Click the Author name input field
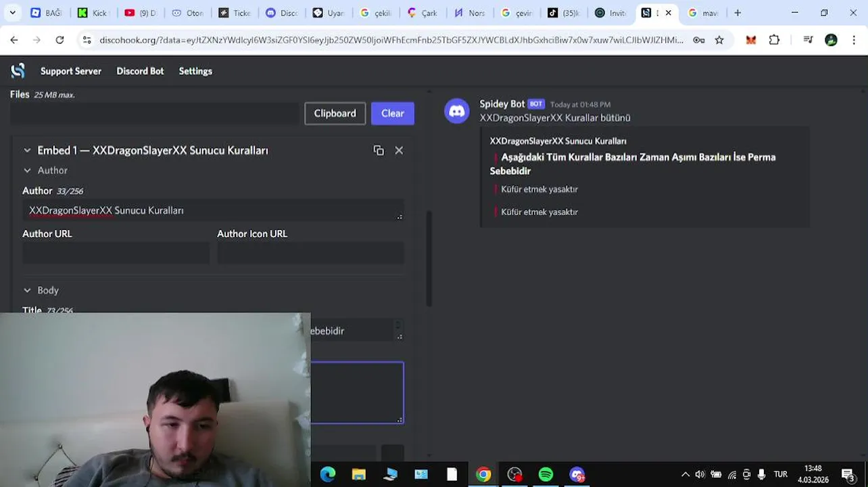This screenshot has width=868, height=487. tap(213, 210)
